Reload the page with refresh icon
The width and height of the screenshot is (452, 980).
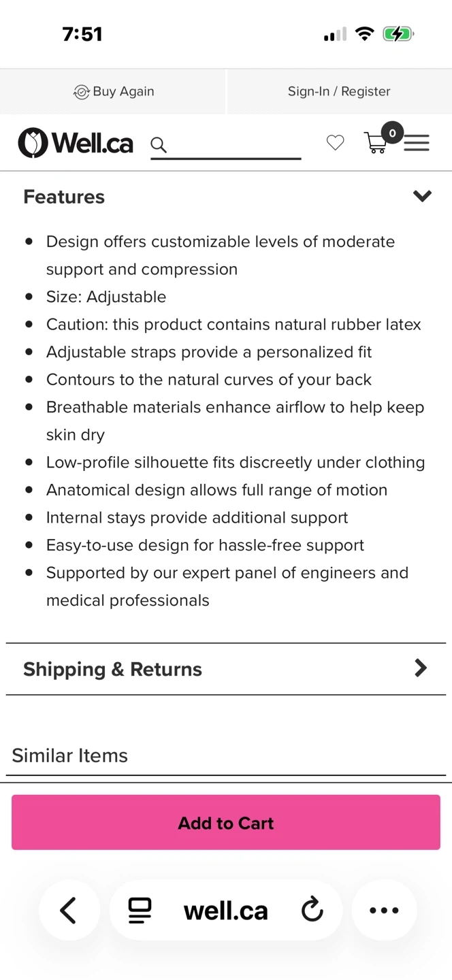pyautogui.click(x=312, y=910)
